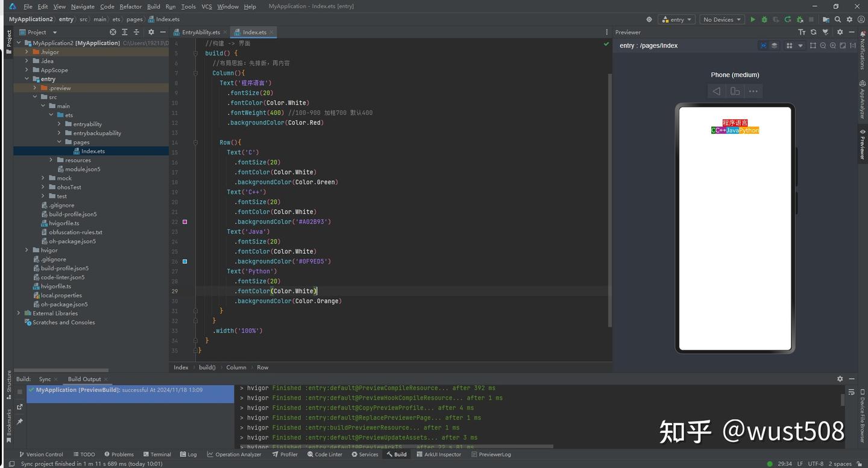Click the Column breadcrumb in editor footer
Viewport: 868px width, 468px height.
(236, 367)
